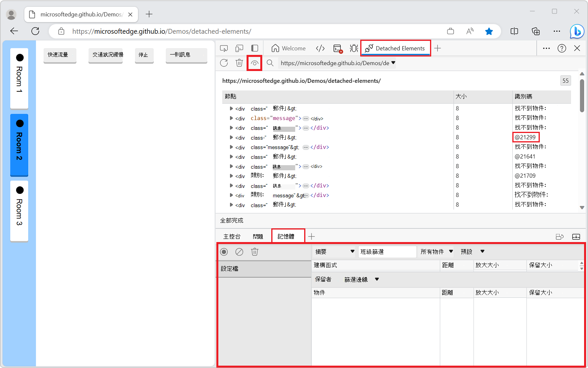Switch to the 問題 drawer tab
Image resolution: width=588 pixels, height=368 pixels.
click(x=258, y=236)
